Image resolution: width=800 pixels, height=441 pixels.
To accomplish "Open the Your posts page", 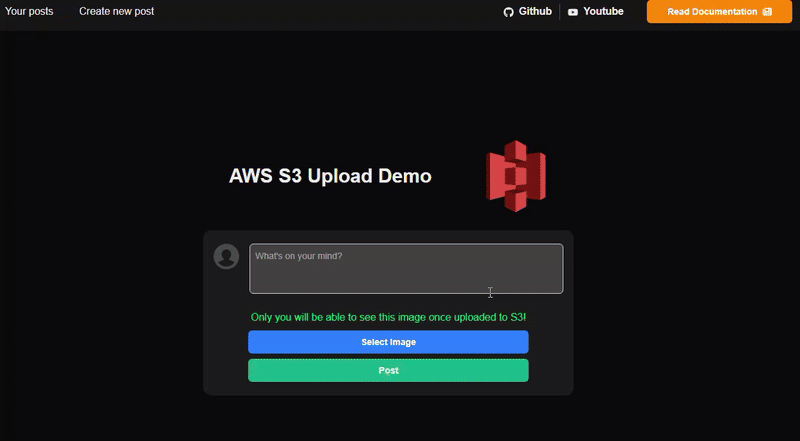I will click(29, 11).
